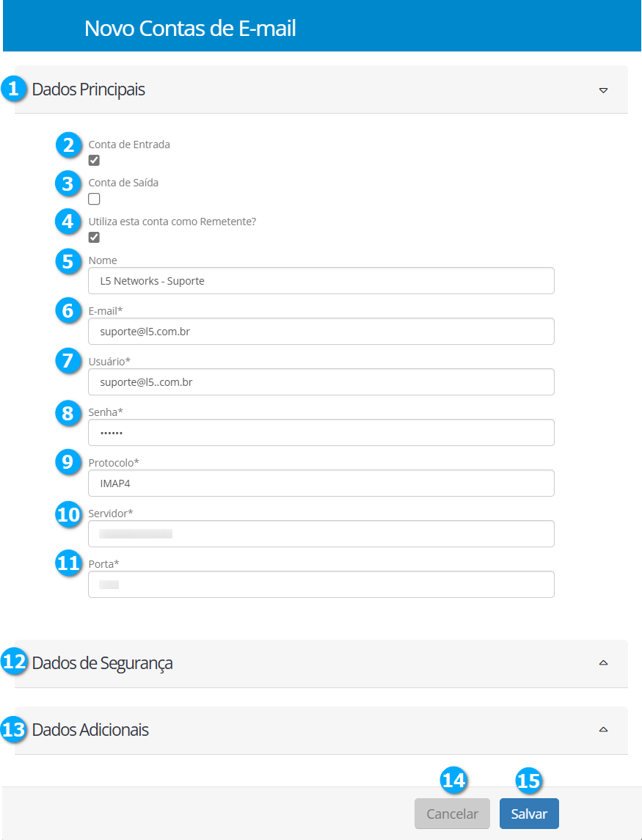Click the number 12 badge beside Dados de Segurança
The image size is (642, 840).
[13, 662]
